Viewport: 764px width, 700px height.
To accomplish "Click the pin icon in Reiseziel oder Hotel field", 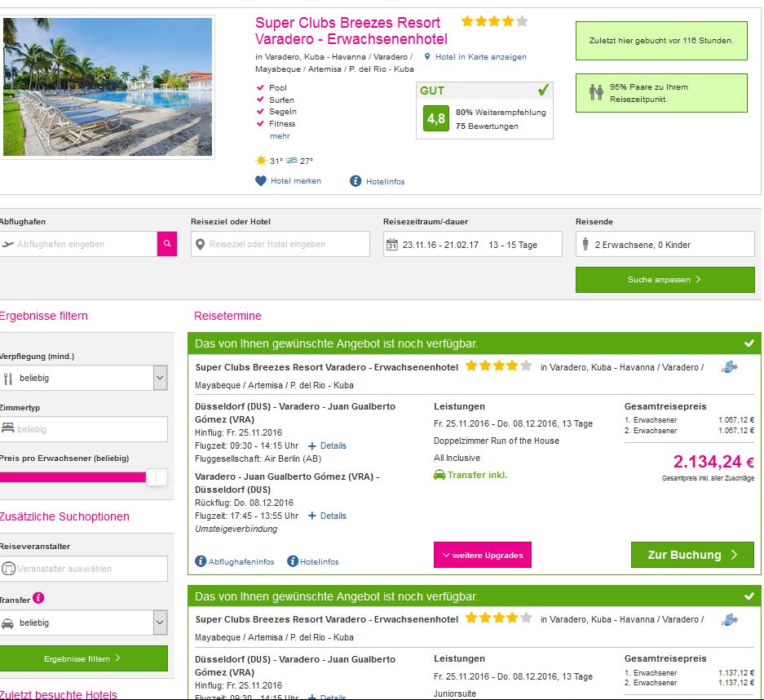I will pyautogui.click(x=200, y=244).
